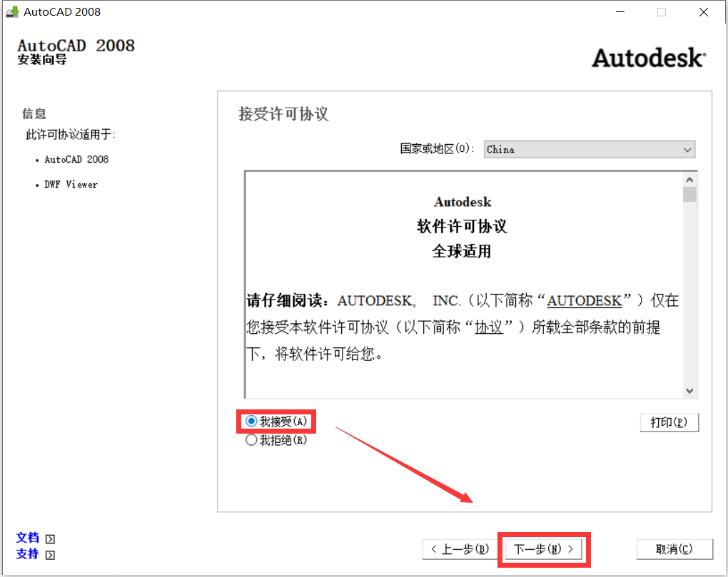Image resolution: width=728 pixels, height=577 pixels.
Task: Click the AUTODESK underlined term in agreement
Action: coord(584,300)
